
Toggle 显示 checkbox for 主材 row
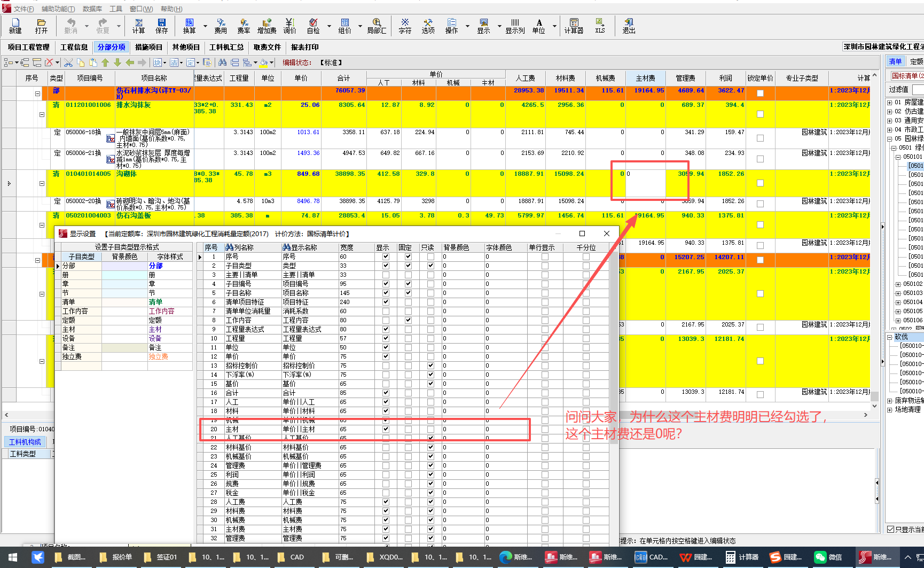click(386, 429)
